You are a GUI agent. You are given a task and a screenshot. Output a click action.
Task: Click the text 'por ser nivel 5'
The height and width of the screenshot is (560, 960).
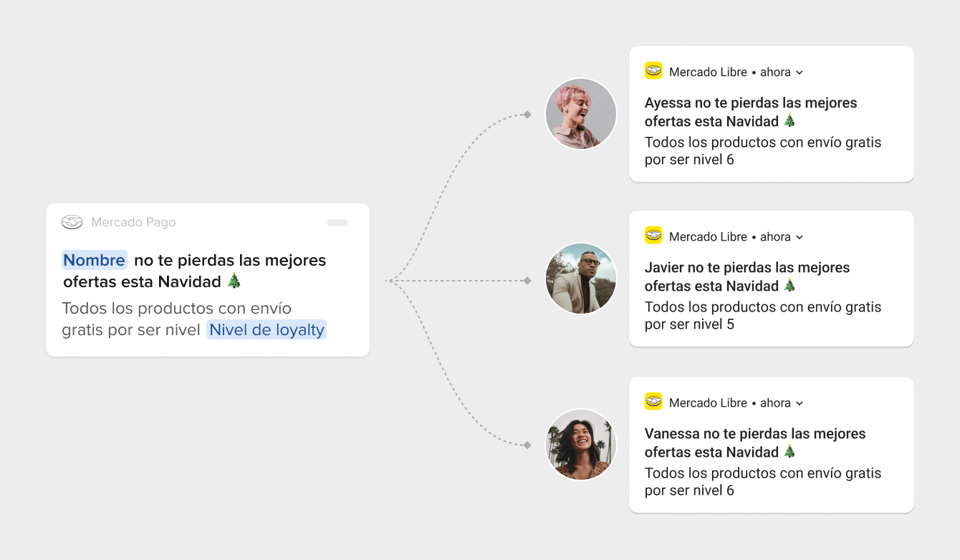pyautogui.click(x=689, y=324)
